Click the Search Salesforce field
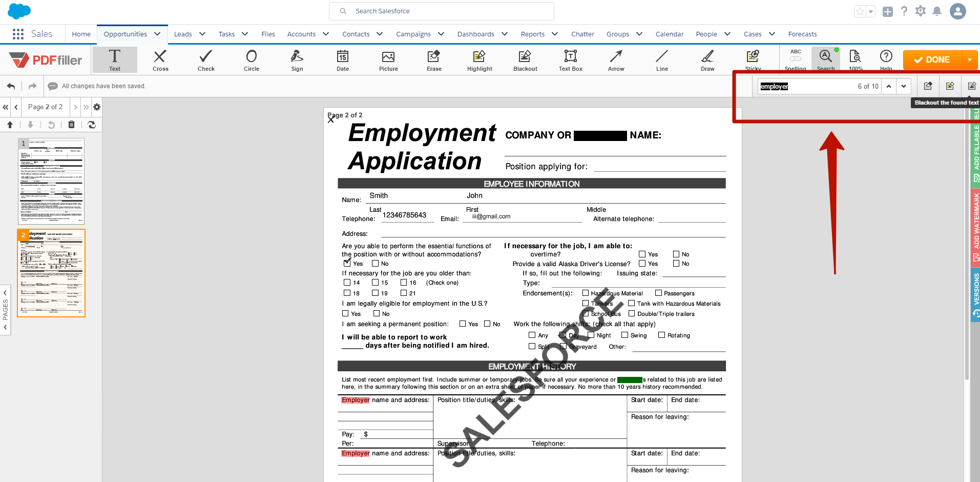The image size is (980, 482). pyautogui.click(x=441, y=11)
